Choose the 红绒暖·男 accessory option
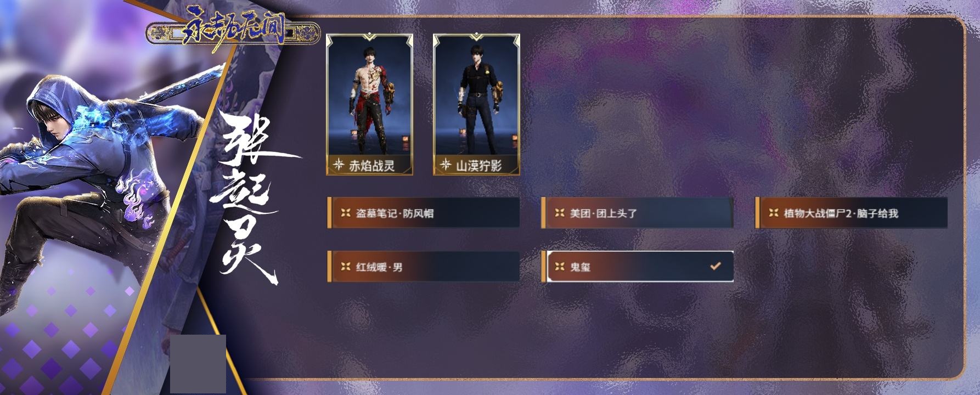The width and height of the screenshot is (980, 395). [x=423, y=267]
